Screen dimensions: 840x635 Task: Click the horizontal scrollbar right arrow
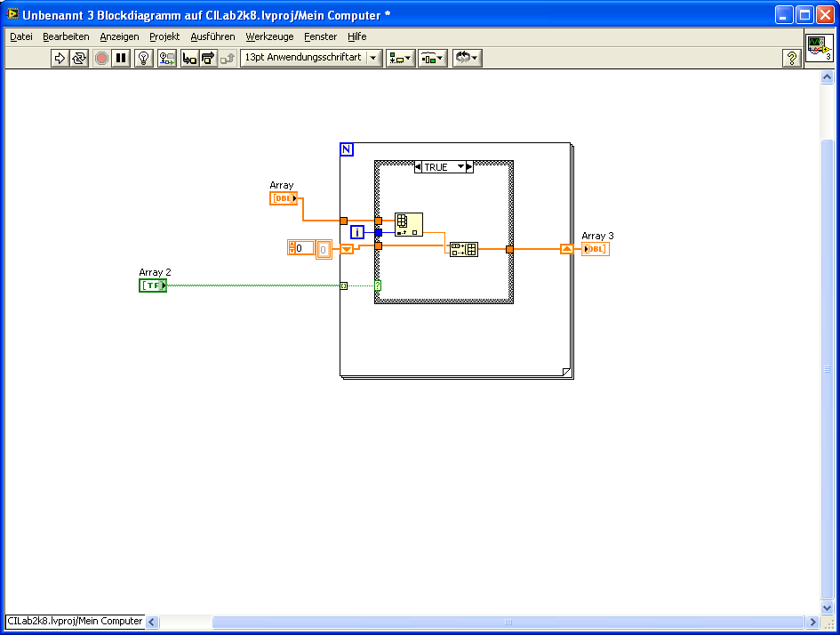coord(812,622)
